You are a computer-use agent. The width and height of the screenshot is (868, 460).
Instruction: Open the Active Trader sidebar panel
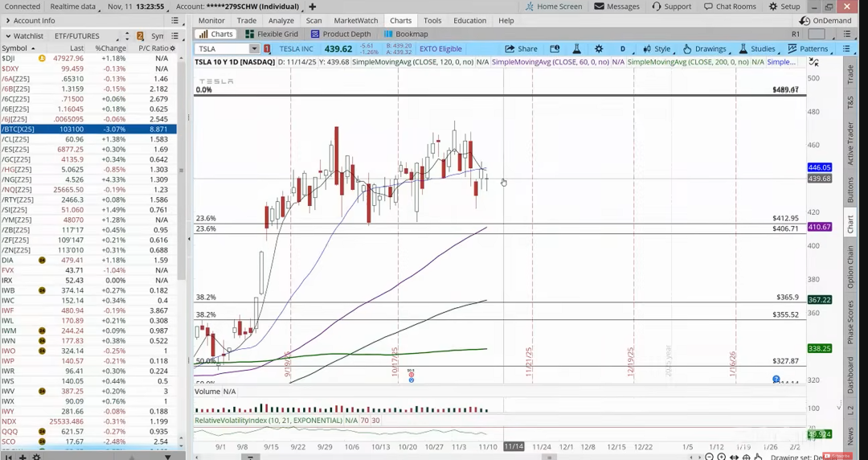(850, 143)
